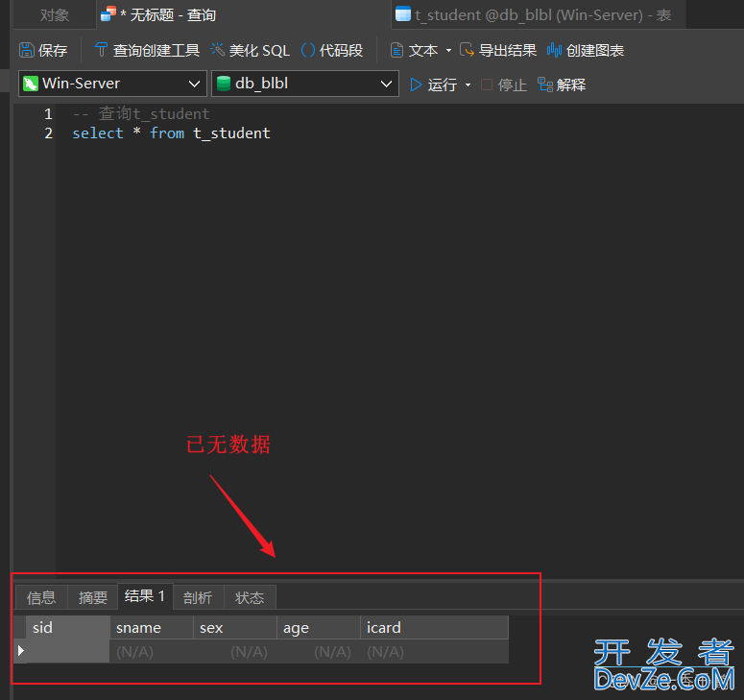The height and width of the screenshot is (700, 744).
Task: Click the explain plan icon
Action: pos(545,84)
